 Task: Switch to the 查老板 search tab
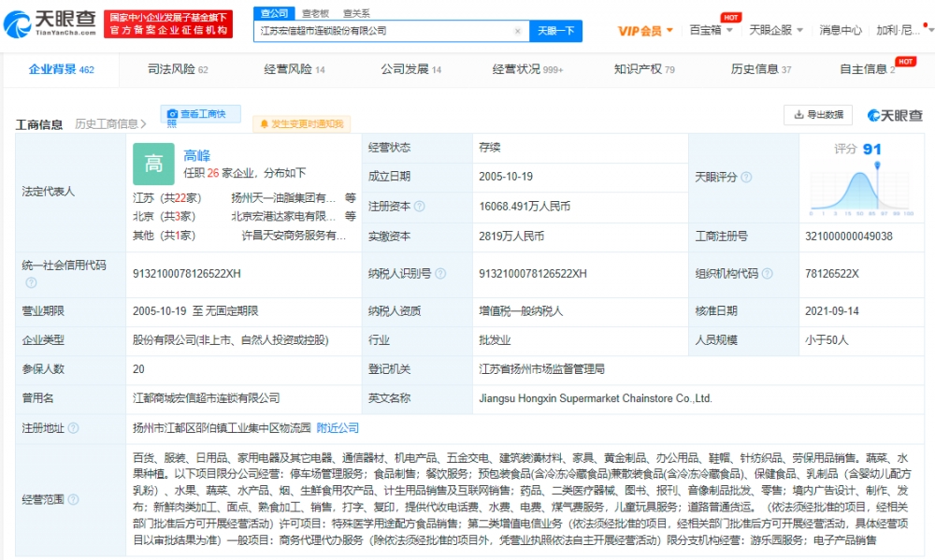(x=315, y=13)
